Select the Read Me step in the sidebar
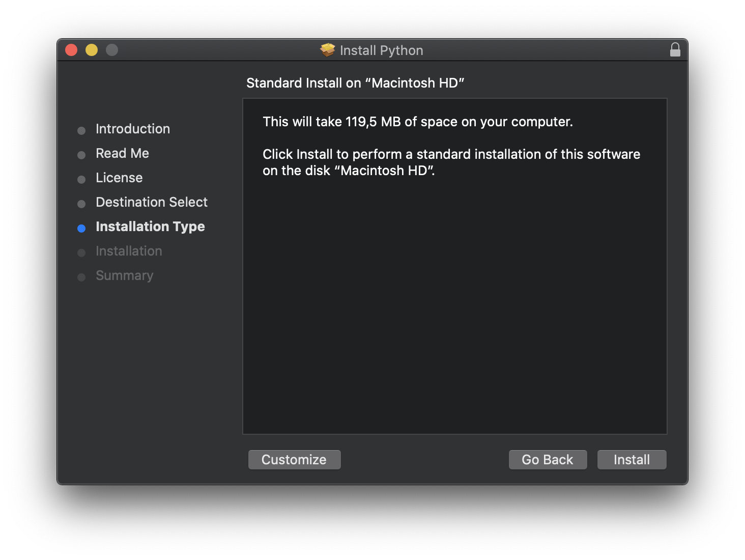 (122, 153)
